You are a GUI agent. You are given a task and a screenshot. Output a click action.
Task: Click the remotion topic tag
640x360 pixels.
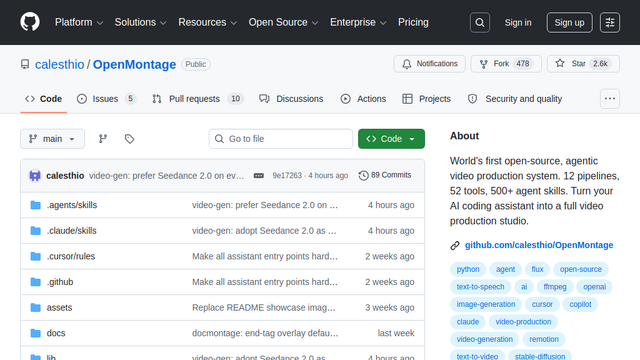tap(544, 340)
